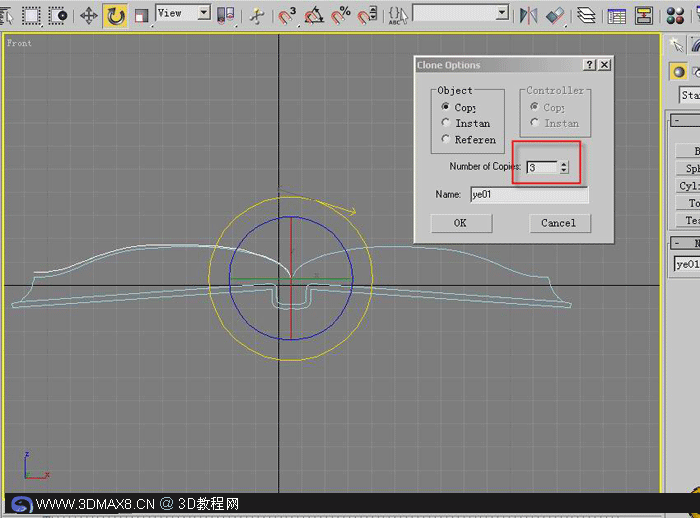Choose Reference in the Object group

pyautogui.click(x=446, y=139)
